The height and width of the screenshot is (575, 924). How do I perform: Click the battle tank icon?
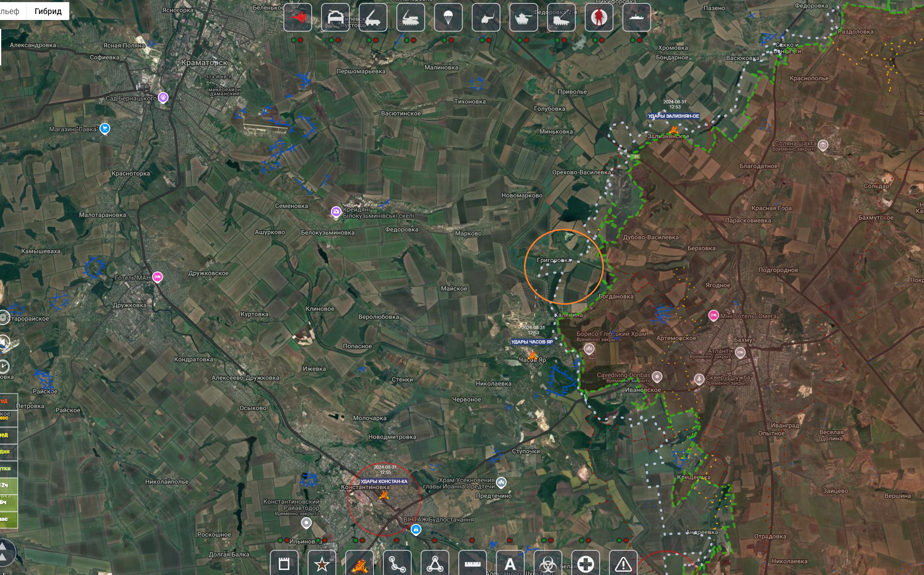[523, 18]
